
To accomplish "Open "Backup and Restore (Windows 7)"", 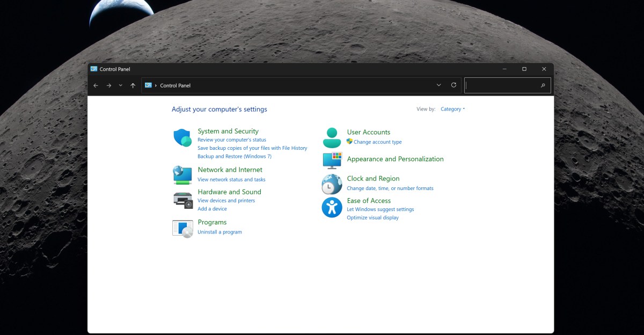I will tap(235, 156).
